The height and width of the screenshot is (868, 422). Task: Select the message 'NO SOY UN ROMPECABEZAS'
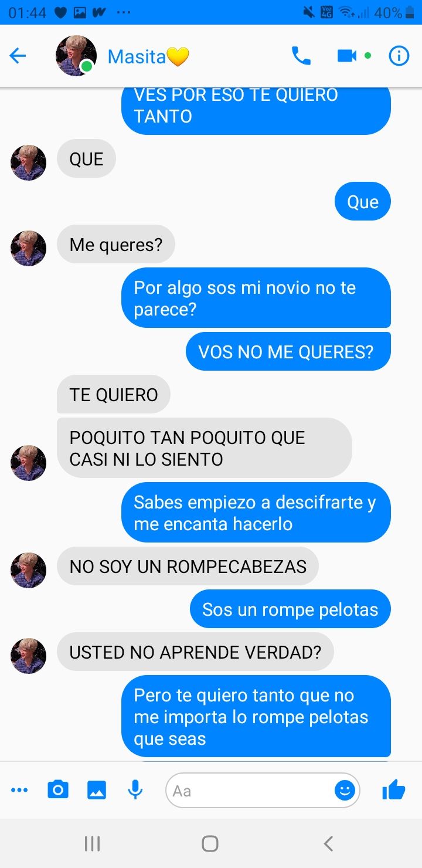coord(188,567)
